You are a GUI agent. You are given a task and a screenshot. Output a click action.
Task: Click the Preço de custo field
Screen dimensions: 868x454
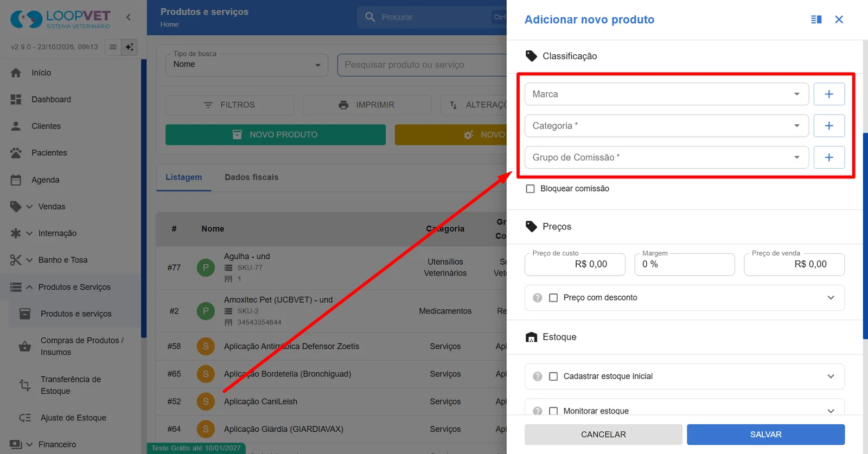pyautogui.click(x=575, y=264)
